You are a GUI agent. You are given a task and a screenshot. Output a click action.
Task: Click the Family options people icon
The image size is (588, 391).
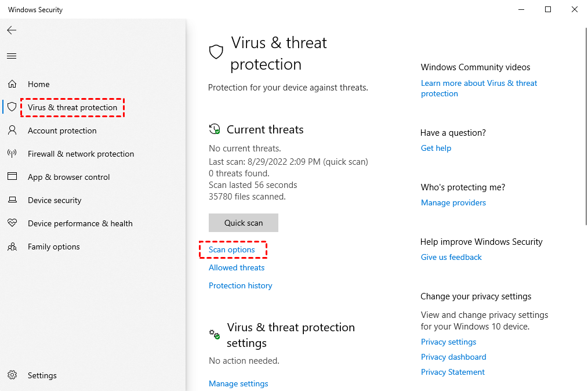coord(12,247)
